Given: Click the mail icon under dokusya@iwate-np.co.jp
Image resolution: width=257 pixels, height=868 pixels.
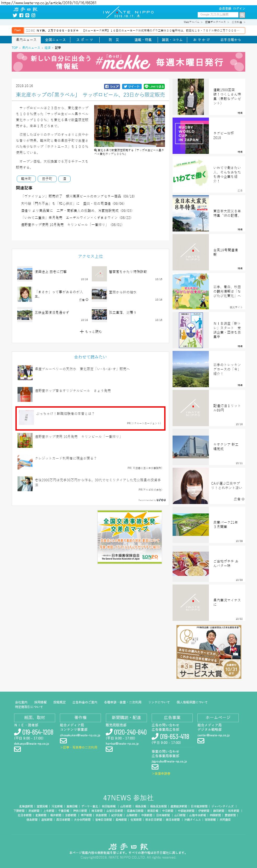Looking at the screenshot, I should [x=18, y=749].
